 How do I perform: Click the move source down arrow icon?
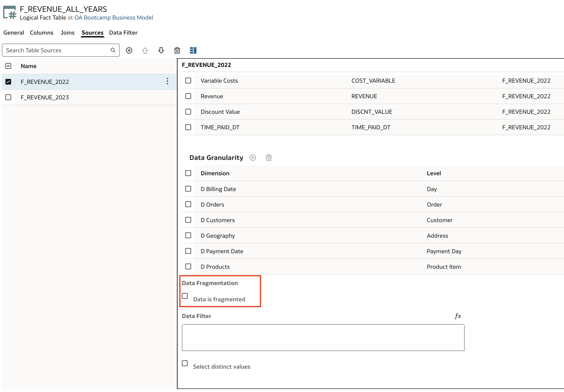point(161,50)
